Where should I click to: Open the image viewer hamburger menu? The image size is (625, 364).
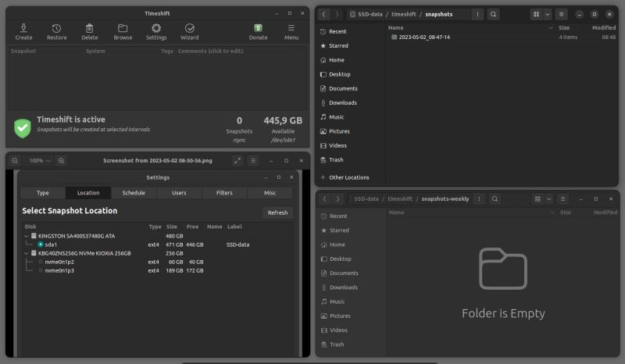[253, 161]
